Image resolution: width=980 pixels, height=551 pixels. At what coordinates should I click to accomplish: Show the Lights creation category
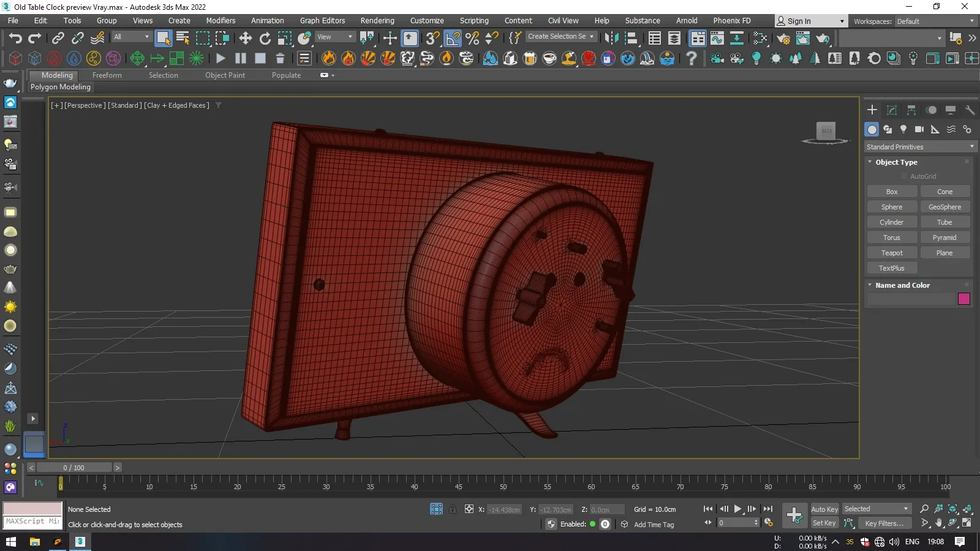click(x=903, y=129)
